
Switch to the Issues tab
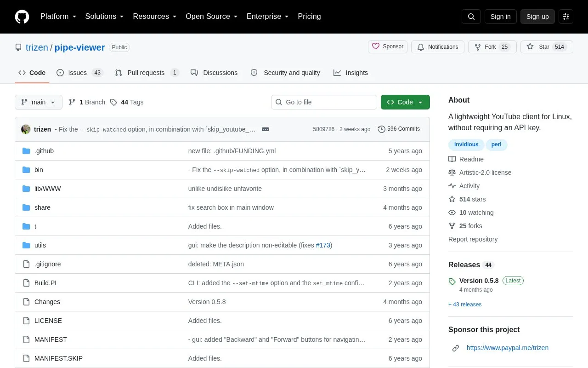click(x=80, y=73)
